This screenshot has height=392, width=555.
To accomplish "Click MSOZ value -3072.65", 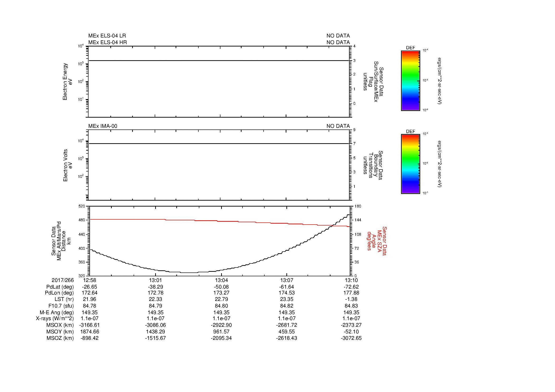I will (x=351, y=338).
